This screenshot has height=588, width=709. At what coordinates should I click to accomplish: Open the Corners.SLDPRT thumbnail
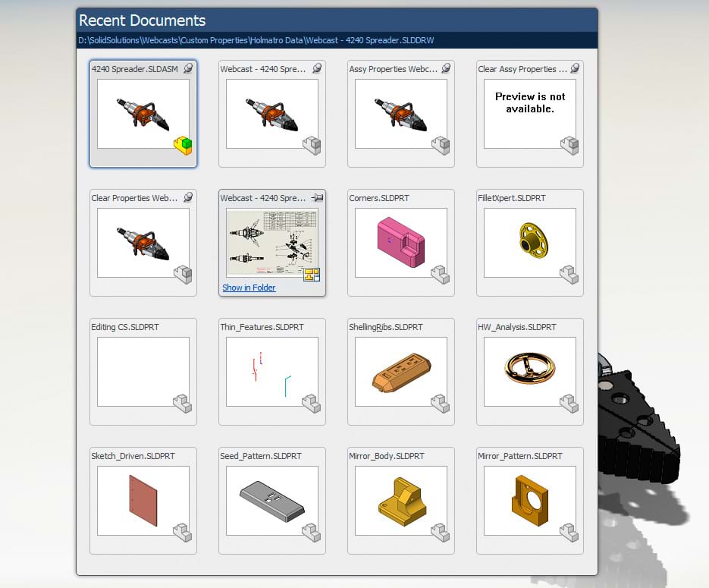pyautogui.click(x=400, y=243)
